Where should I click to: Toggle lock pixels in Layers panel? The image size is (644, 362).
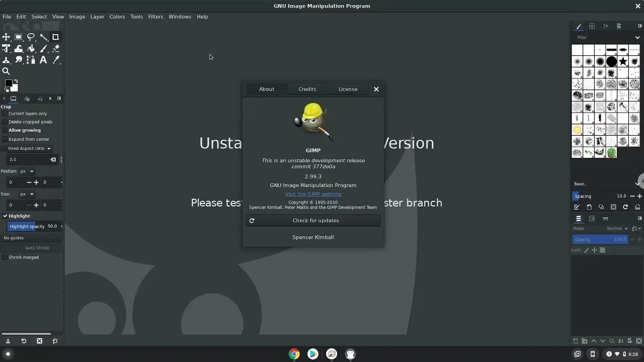click(586, 250)
